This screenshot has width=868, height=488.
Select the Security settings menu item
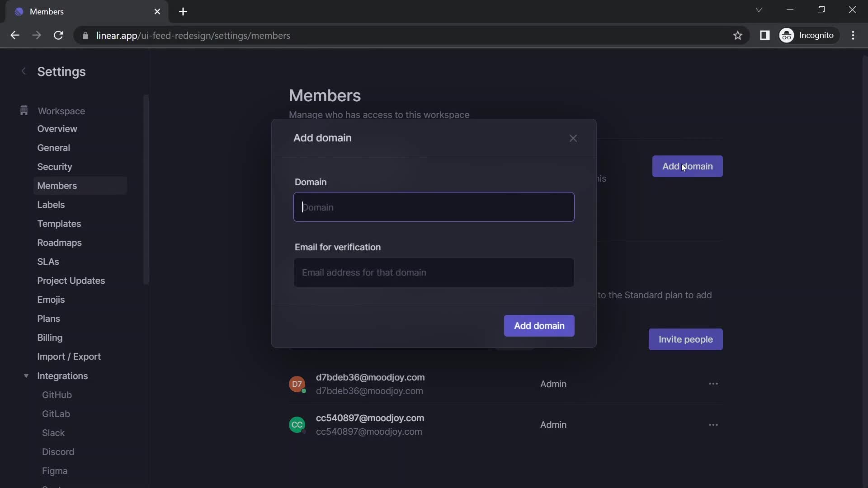pos(54,166)
